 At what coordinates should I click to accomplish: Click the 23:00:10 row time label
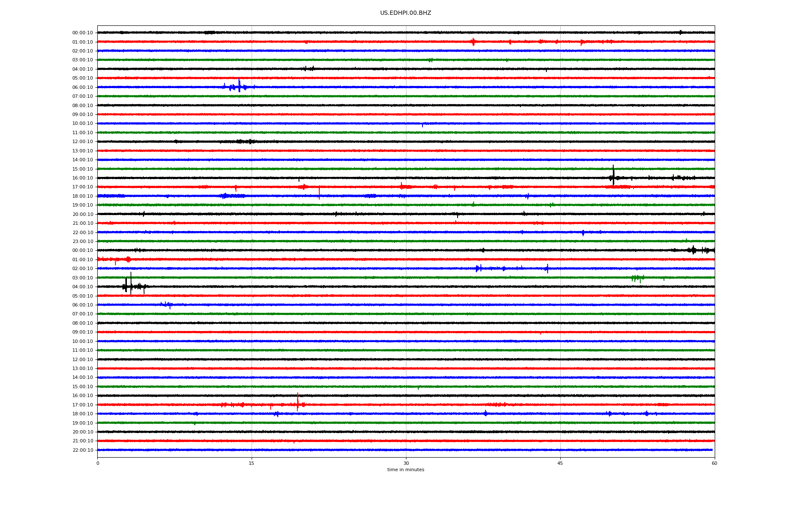82,242
